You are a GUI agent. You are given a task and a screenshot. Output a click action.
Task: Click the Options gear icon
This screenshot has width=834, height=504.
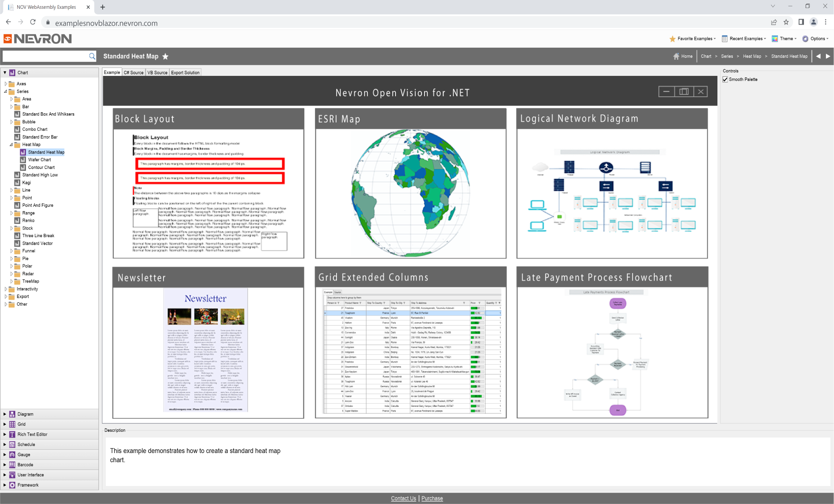tap(805, 38)
